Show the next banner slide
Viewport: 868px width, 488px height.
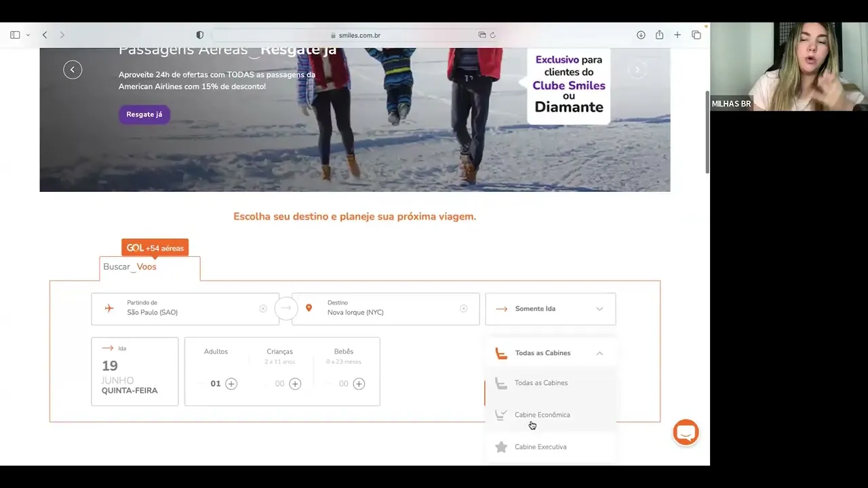click(x=637, y=69)
